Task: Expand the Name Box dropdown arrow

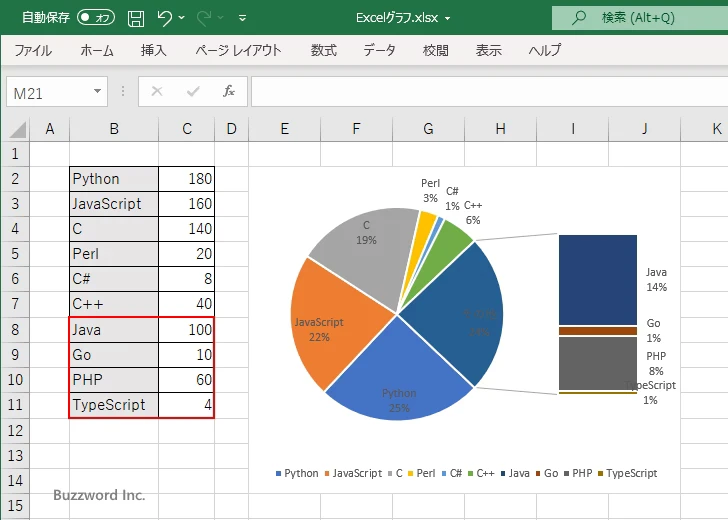Action: pyautogui.click(x=98, y=91)
